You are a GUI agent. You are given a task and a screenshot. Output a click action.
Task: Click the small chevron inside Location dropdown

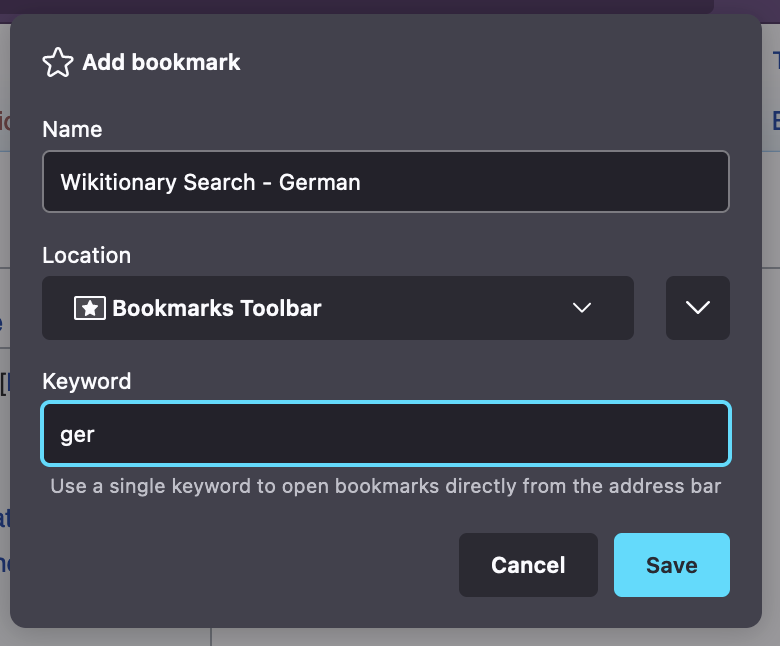pos(582,308)
